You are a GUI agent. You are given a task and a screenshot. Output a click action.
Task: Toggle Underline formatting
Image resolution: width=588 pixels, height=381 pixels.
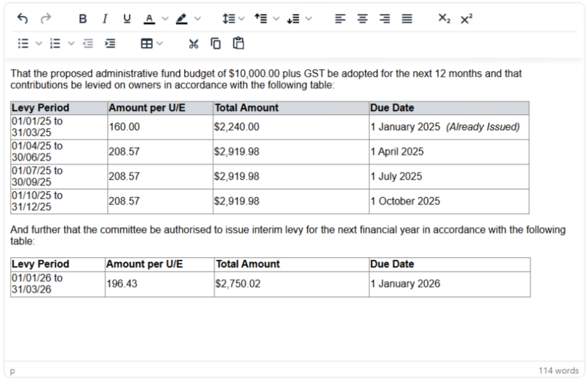[127, 19]
